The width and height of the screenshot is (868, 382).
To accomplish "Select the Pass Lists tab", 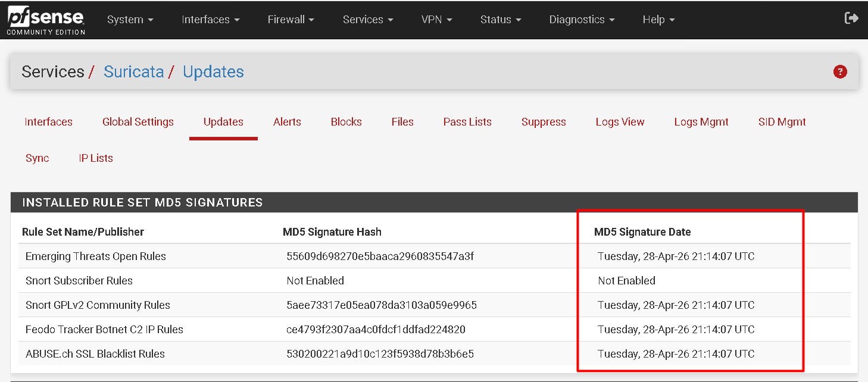I will [x=467, y=122].
